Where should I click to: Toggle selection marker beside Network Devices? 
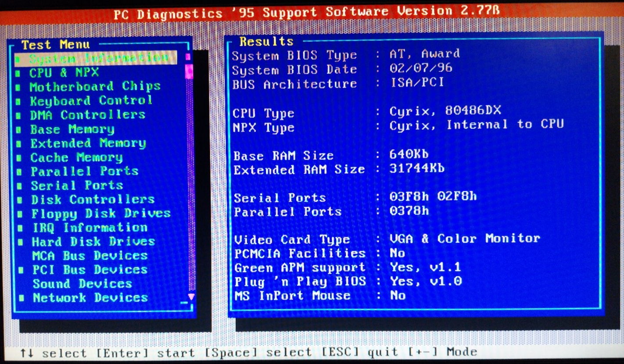click(x=21, y=299)
